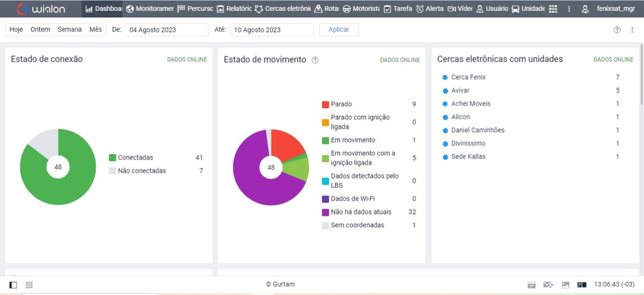Open the apps grid icon in top bar
Screen dimensions: 644x295
553,9
